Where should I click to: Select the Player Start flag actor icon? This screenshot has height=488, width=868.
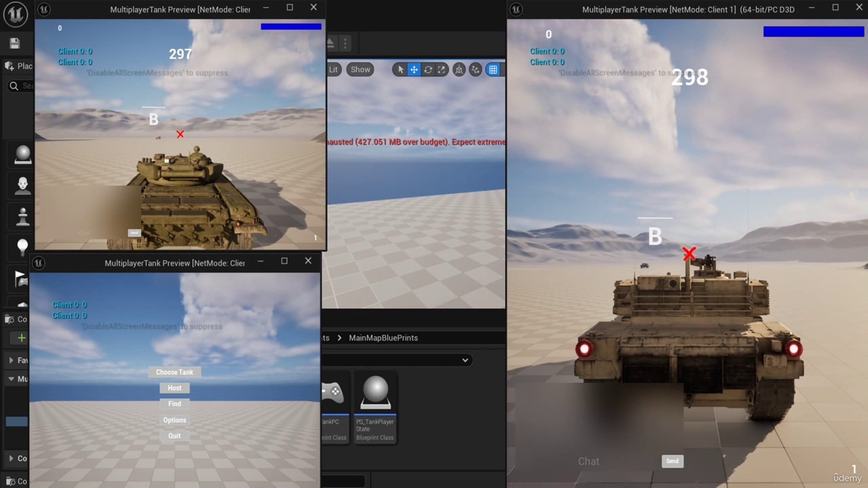tap(21, 278)
